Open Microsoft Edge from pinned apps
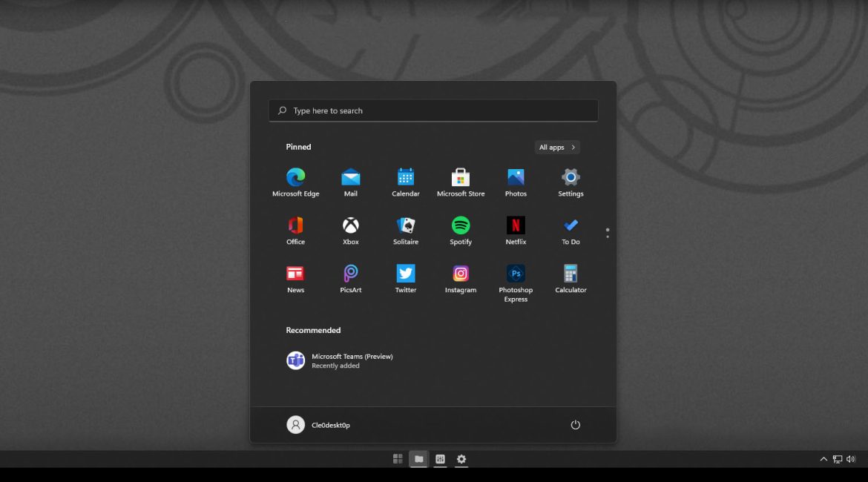Image resolution: width=868 pixels, height=482 pixels. (x=295, y=178)
